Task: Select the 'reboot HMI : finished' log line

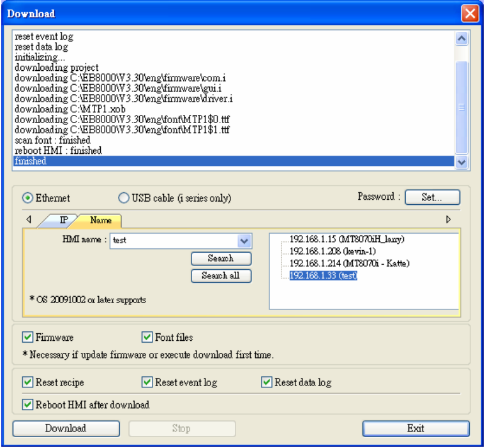Action: [x=234, y=151]
